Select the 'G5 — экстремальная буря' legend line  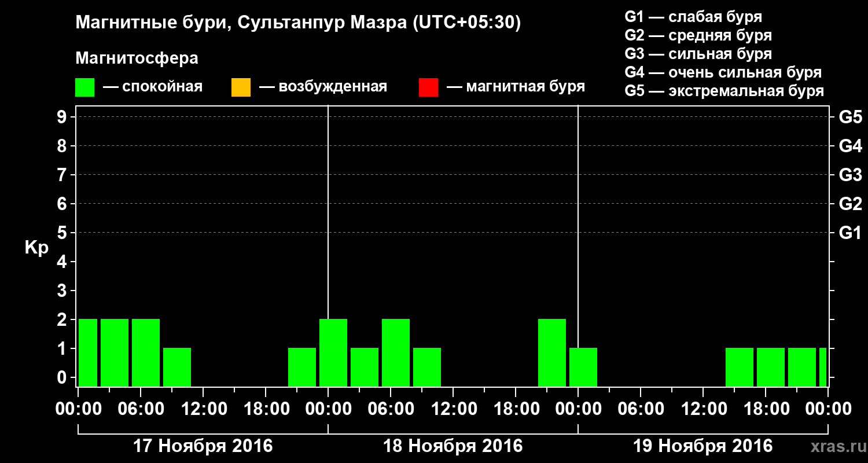[724, 91]
